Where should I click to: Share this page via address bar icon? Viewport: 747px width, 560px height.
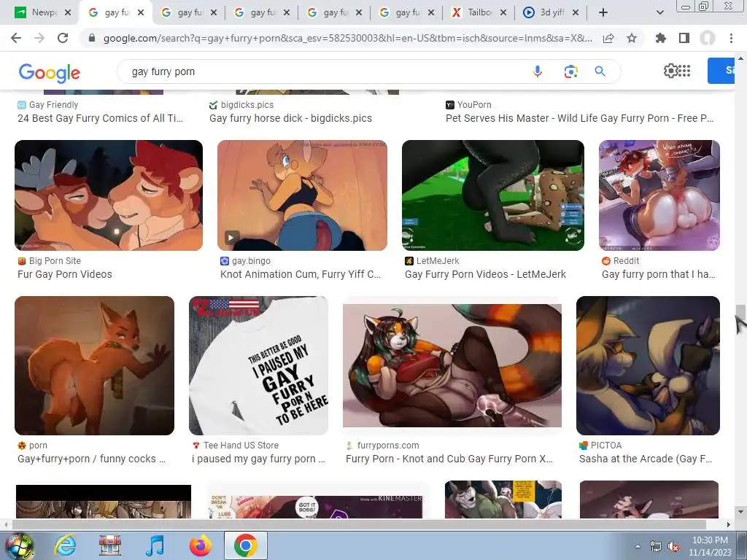(x=608, y=38)
